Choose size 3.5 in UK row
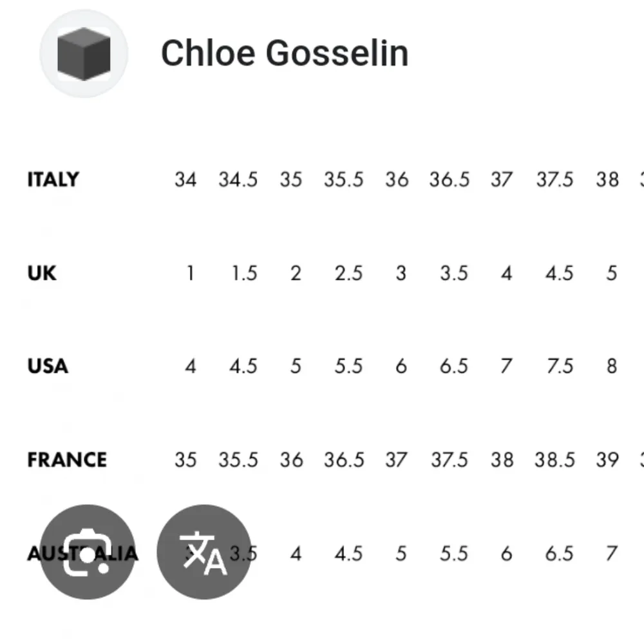 pyautogui.click(x=454, y=273)
